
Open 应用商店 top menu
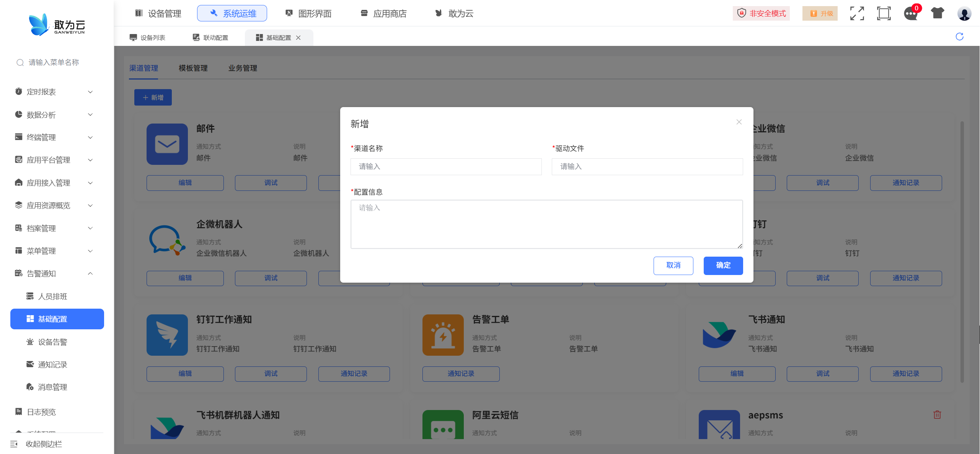click(383, 13)
